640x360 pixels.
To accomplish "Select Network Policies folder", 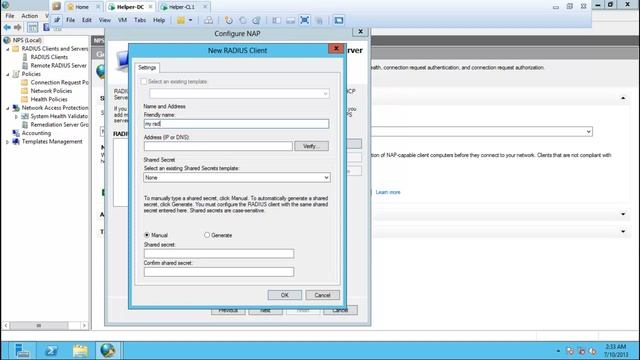I will (x=51, y=91).
